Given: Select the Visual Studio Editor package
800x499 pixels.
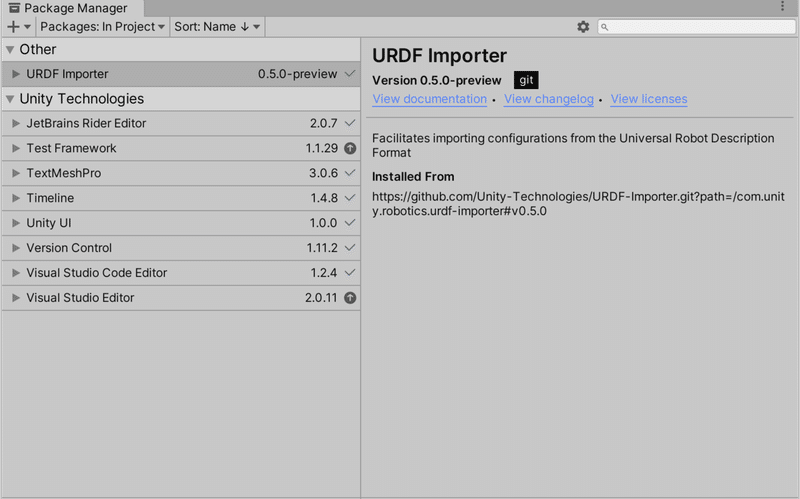Looking at the screenshot, I should pos(181,298).
